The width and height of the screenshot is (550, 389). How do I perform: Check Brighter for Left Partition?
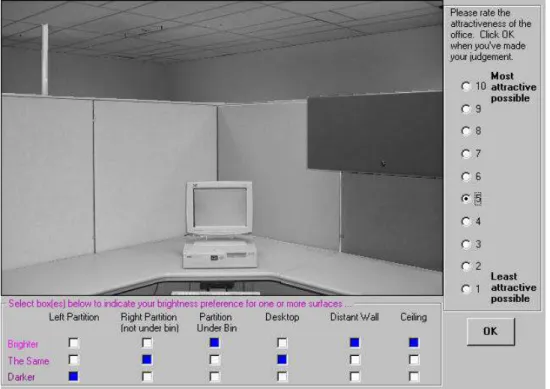74,343
